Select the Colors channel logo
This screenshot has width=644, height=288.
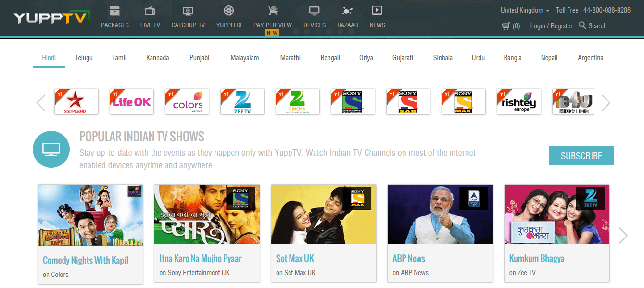click(x=187, y=102)
